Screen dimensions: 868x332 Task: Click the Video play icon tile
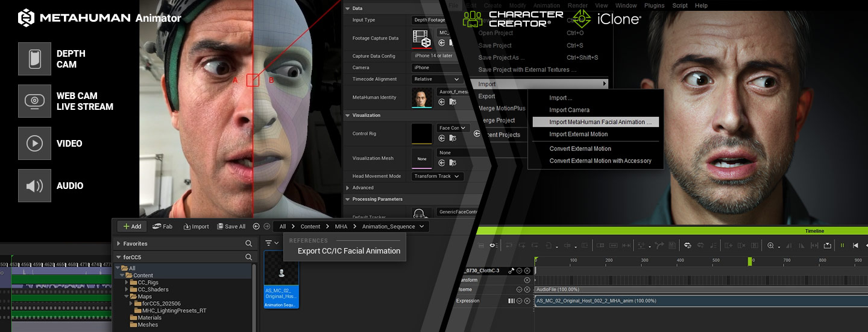click(x=34, y=144)
